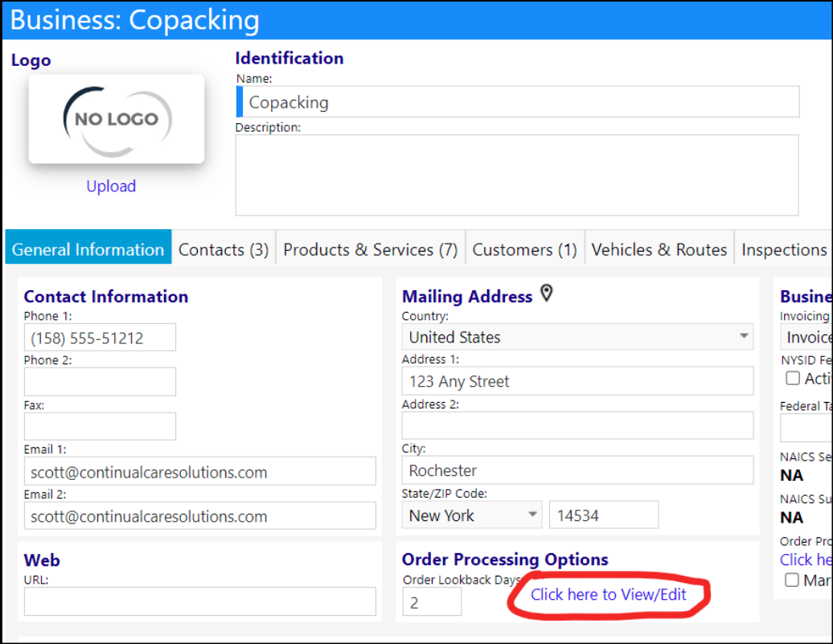833x644 pixels.
Task: Click the ZIP Code field showing 14534
Action: coord(604,515)
